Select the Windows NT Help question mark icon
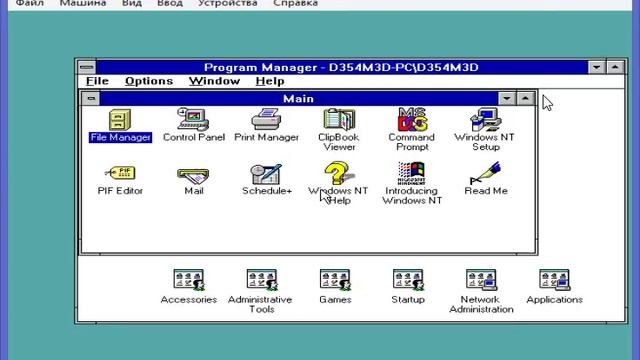 pos(339,173)
